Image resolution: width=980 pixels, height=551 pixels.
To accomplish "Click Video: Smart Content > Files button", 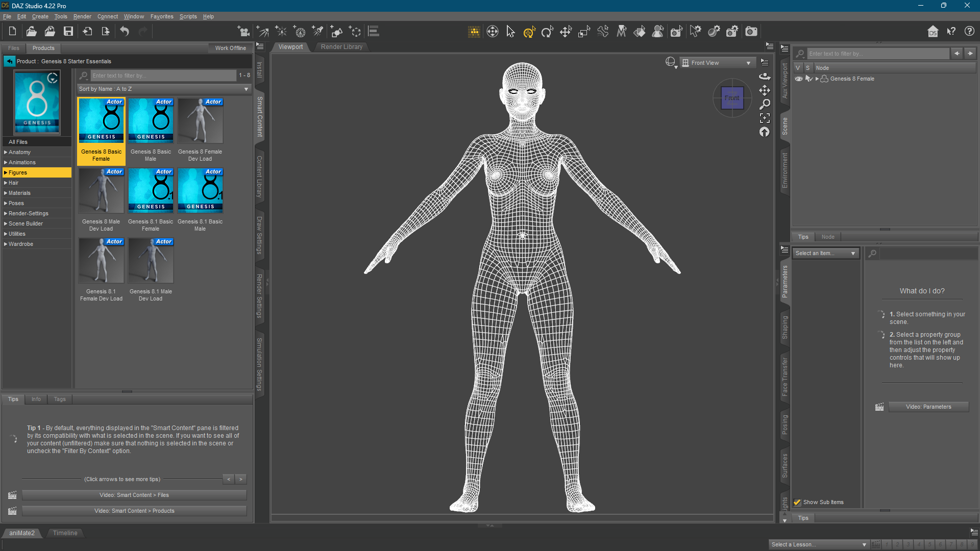I will 134,495.
